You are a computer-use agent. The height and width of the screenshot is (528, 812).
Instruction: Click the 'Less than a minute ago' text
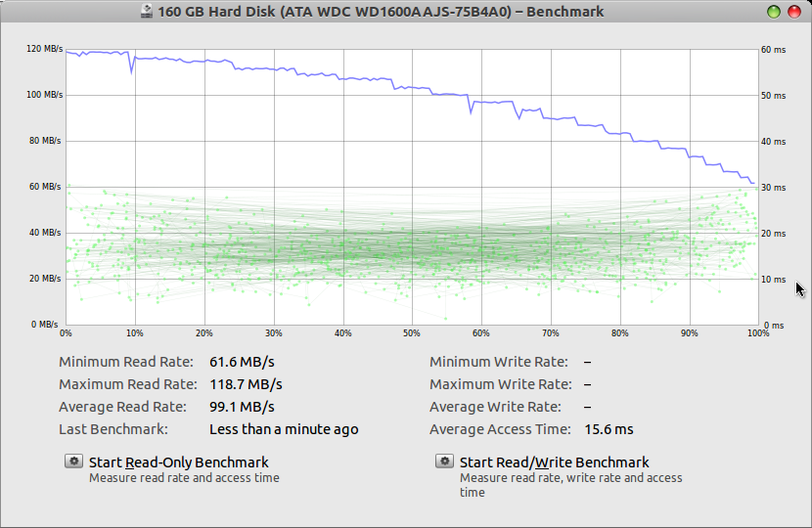point(284,429)
